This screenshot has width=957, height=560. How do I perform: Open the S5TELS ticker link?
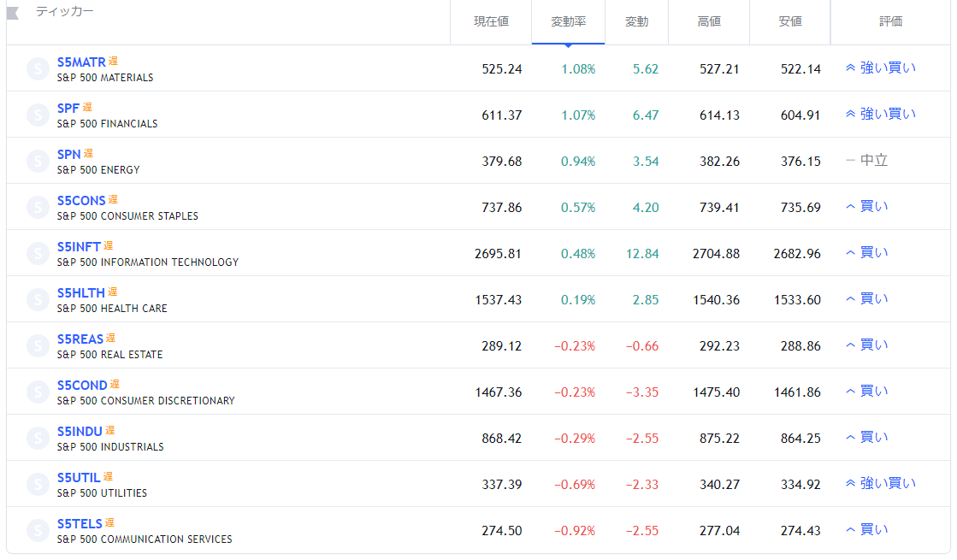(x=80, y=524)
